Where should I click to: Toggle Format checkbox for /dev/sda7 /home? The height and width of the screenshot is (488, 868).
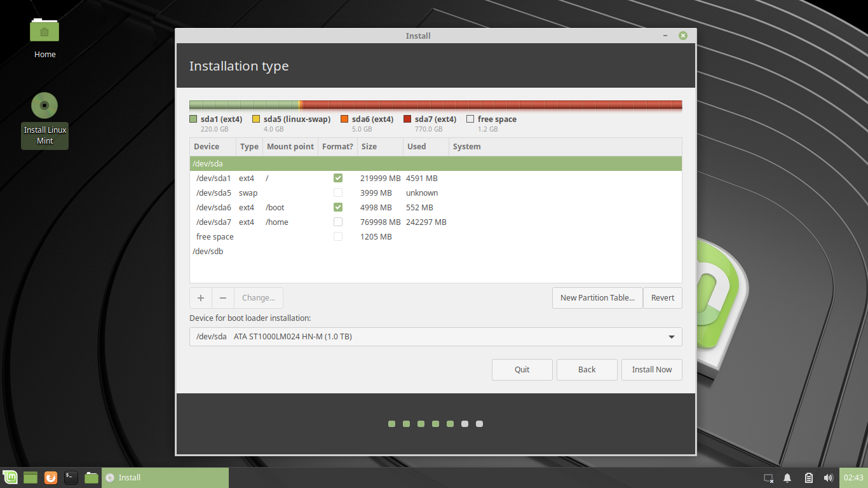338,222
